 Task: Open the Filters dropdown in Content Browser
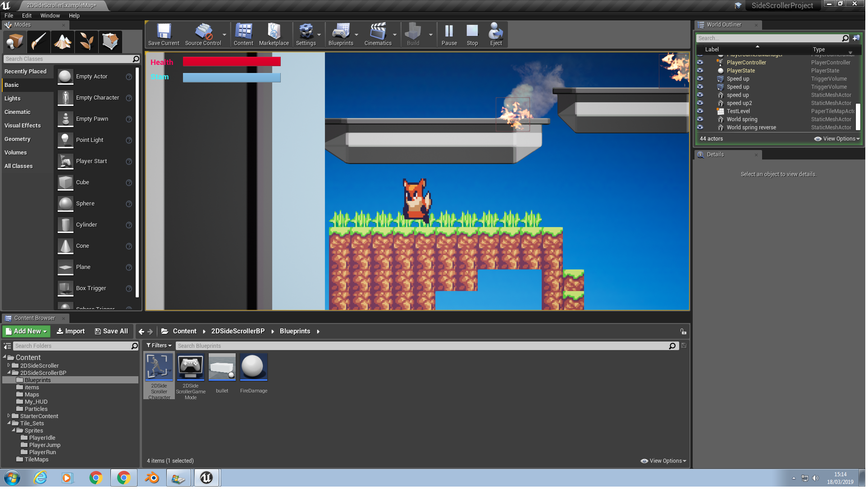[x=160, y=346]
